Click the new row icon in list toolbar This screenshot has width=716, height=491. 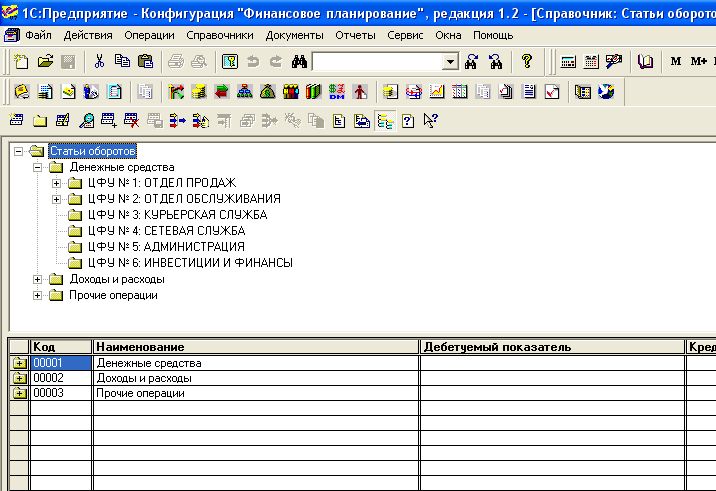point(16,121)
